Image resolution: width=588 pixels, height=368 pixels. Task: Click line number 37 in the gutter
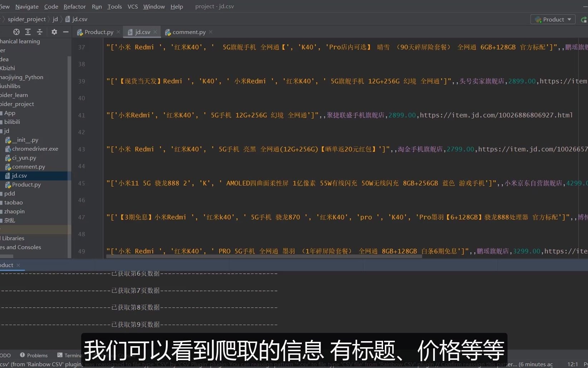[82, 47]
